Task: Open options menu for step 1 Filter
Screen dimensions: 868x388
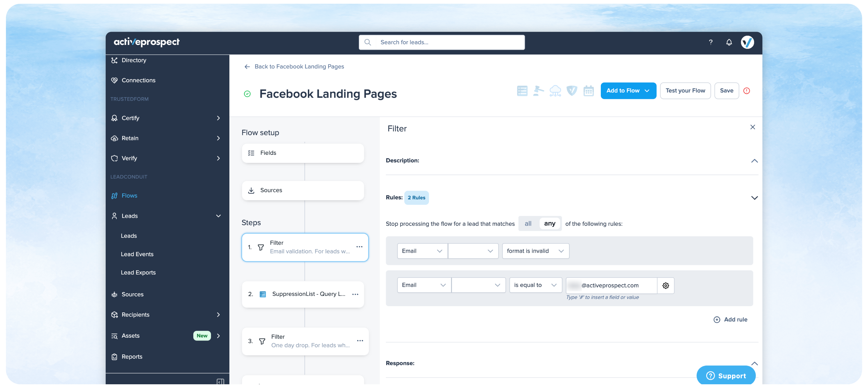Action: (x=359, y=247)
